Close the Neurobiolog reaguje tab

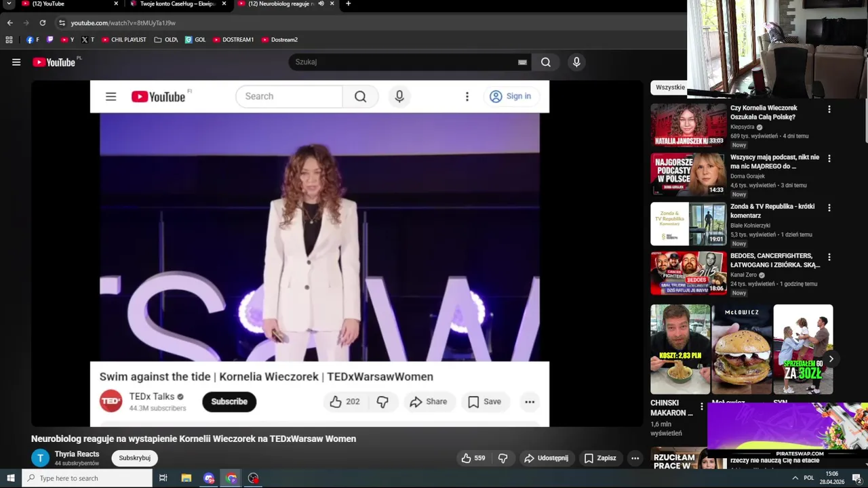(x=332, y=4)
